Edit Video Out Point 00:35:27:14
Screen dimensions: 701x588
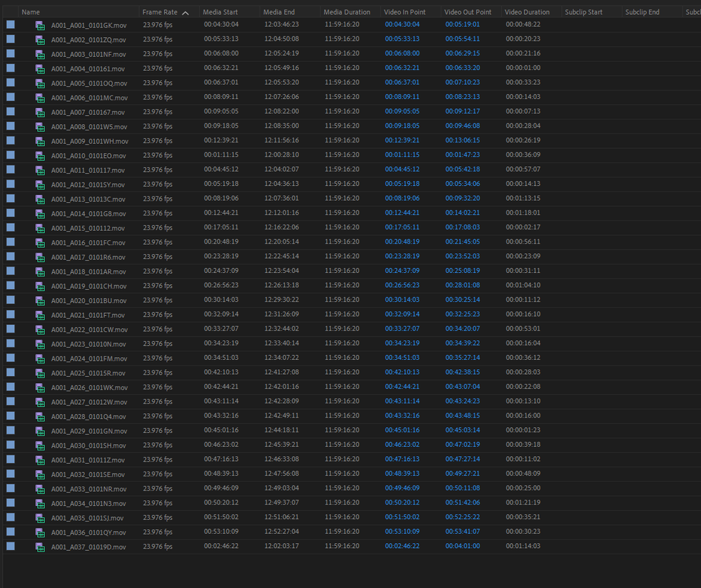462,358
